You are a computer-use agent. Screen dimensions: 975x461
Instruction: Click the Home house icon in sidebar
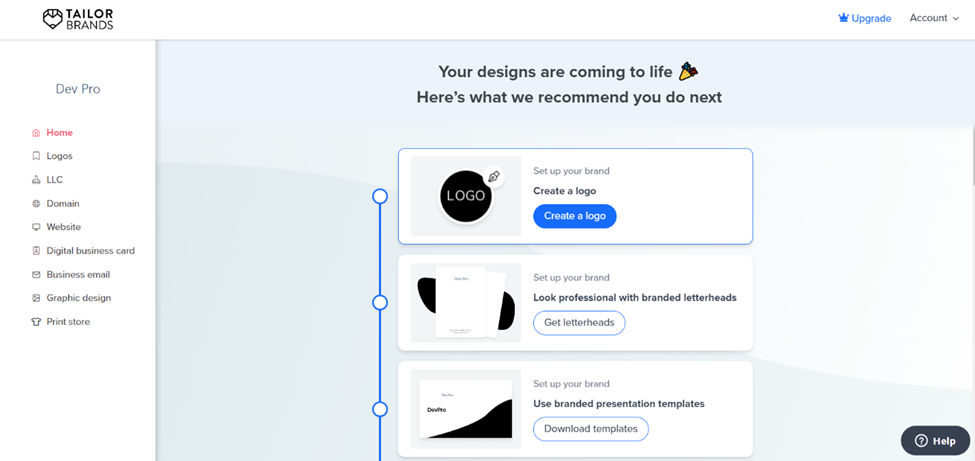[x=36, y=133]
